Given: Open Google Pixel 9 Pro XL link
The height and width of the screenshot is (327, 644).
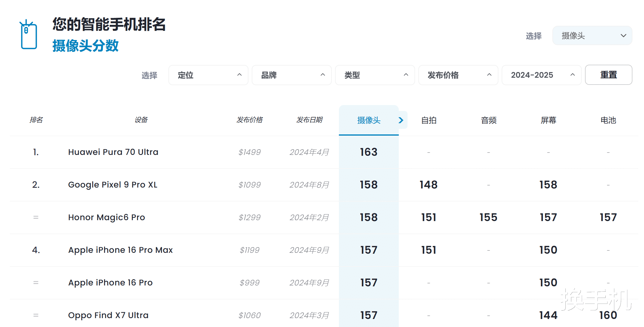Looking at the screenshot, I should (113, 185).
